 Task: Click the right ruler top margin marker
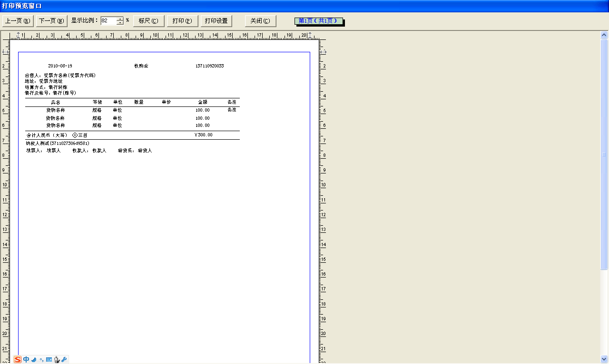[323, 51]
